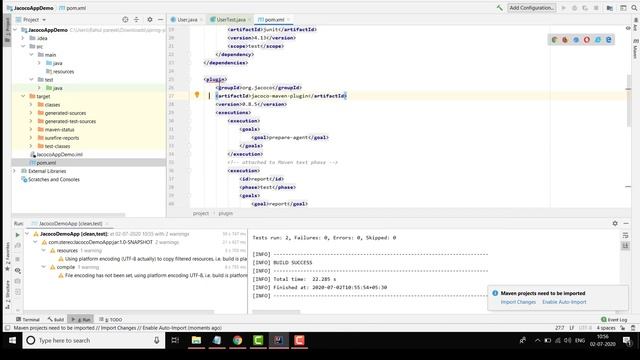This screenshot has height=360, width=640.
Task: Open the Add Configuration dropdown
Action: click(531, 8)
